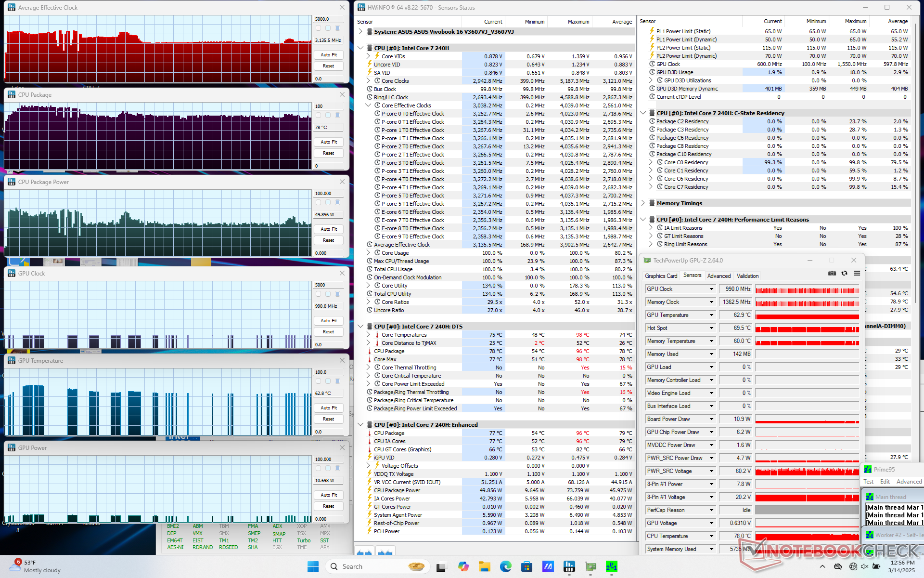The width and height of the screenshot is (924, 578).
Task: Open Microsoft Store from the taskbar
Action: click(x=526, y=566)
